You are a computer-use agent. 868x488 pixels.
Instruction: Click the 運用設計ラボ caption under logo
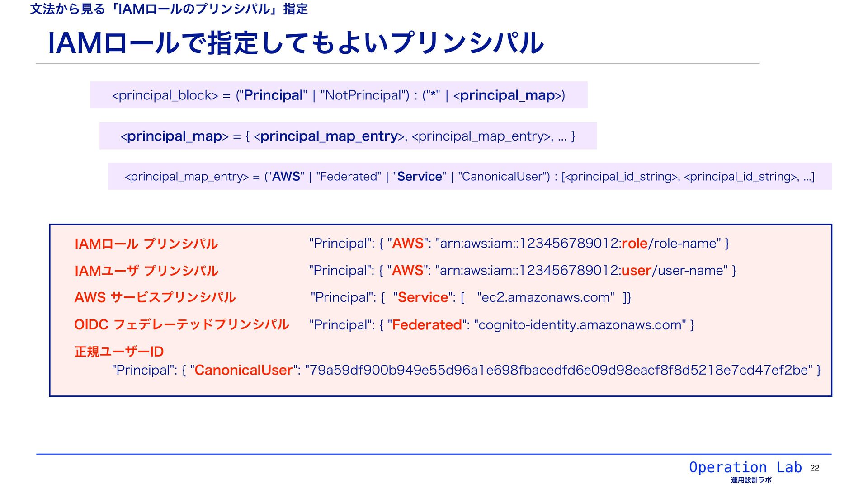[x=751, y=480]
